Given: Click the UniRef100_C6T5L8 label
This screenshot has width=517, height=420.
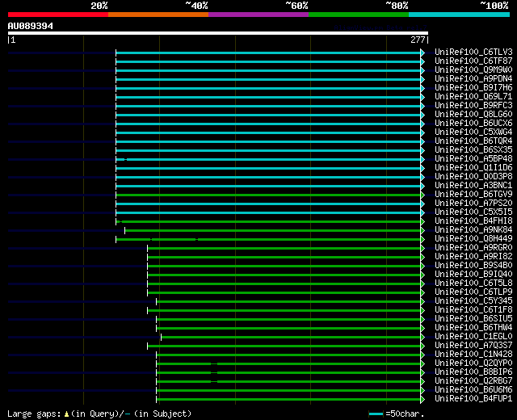Looking at the screenshot, I should 473,283.
